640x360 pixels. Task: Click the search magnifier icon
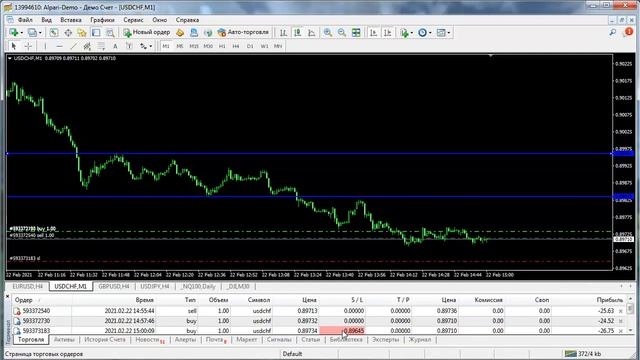612,32
